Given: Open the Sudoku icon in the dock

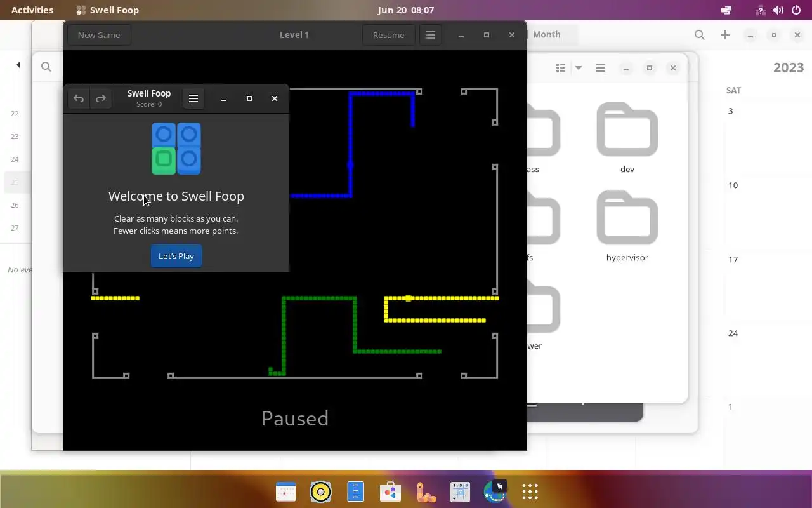Looking at the screenshot, I should pos(460,492).
